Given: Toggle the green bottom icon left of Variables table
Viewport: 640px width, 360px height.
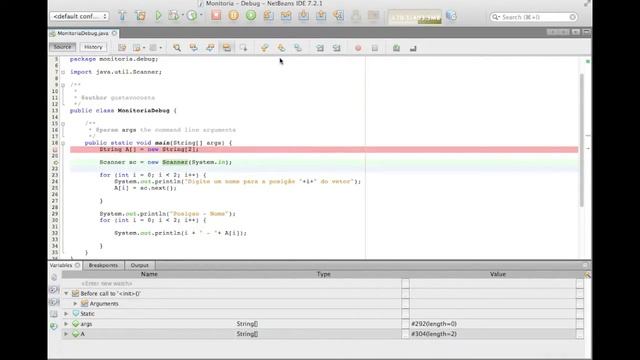Looking at the screenshot, I should click(x=54, y=326).
